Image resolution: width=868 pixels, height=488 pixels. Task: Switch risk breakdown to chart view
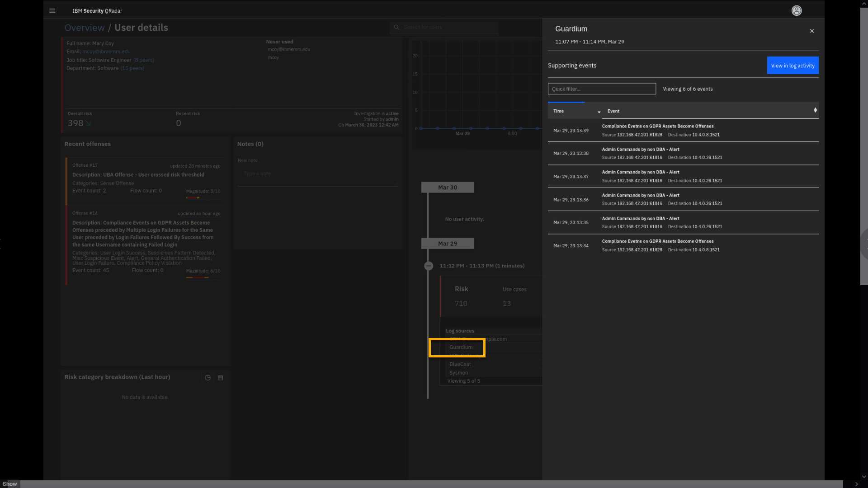pos(208,378)
